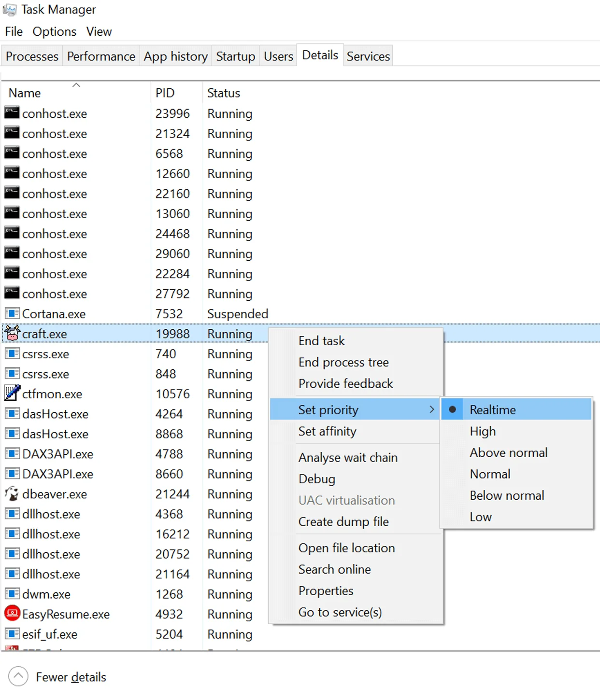Image resolution: width=600 pixels, height=700 pixels.
Task: Select Realtime priority radio option
Action: point(493,410)
